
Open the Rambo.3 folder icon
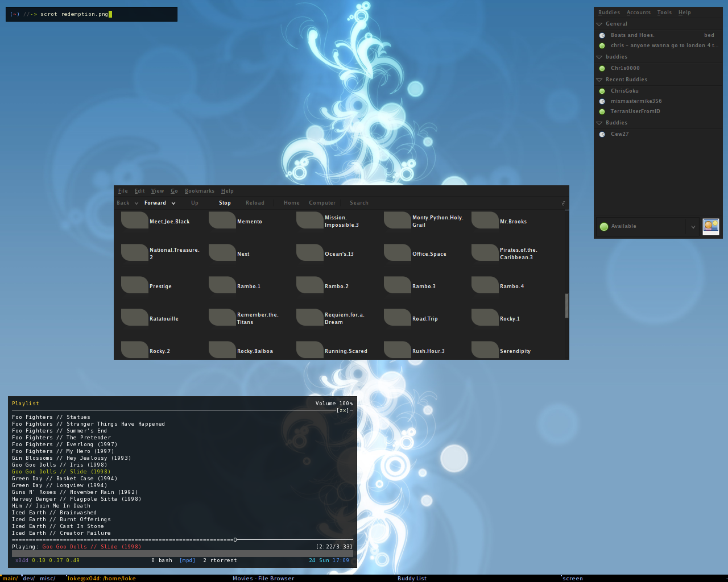click(398, 285)
